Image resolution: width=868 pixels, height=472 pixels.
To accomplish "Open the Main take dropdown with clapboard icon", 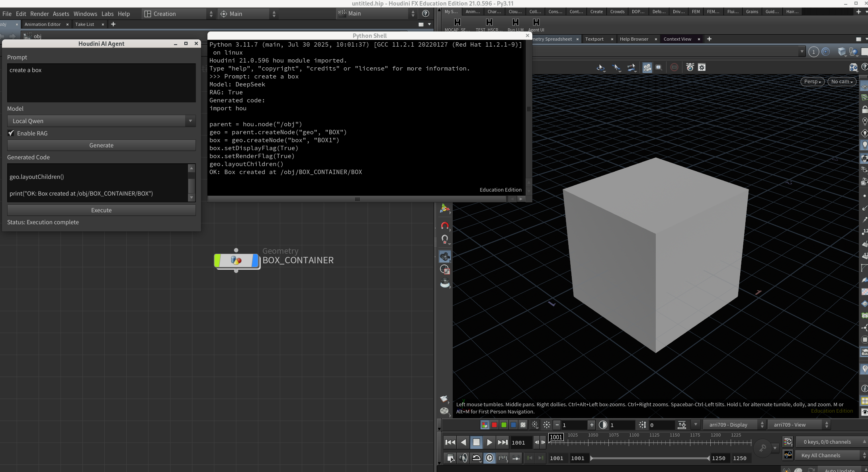I will click(376, 14).
